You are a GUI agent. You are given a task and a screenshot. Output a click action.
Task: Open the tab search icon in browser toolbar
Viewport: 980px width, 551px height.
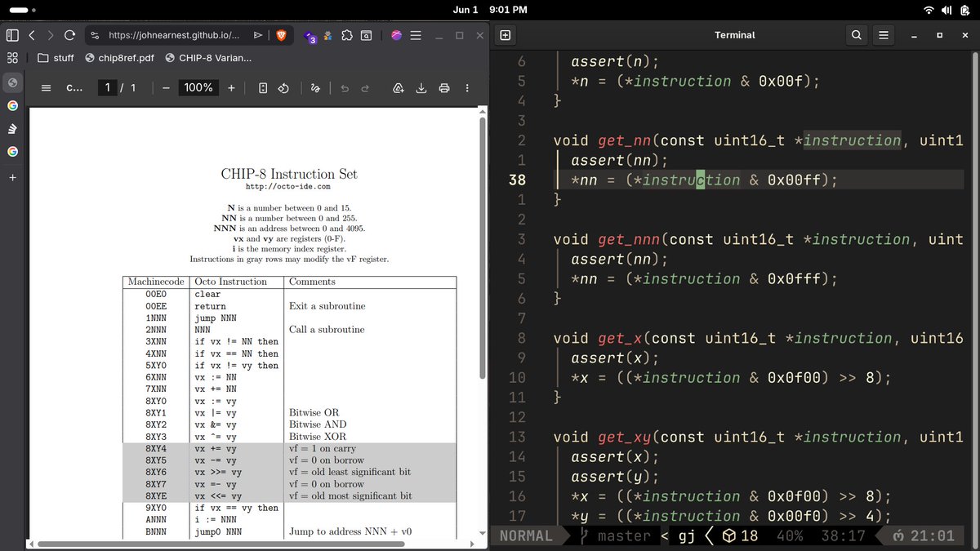367,35
